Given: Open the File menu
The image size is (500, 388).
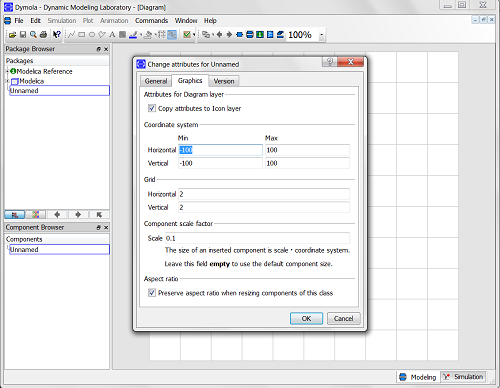Looking at the screenshot, I should [x=19, y=21].
